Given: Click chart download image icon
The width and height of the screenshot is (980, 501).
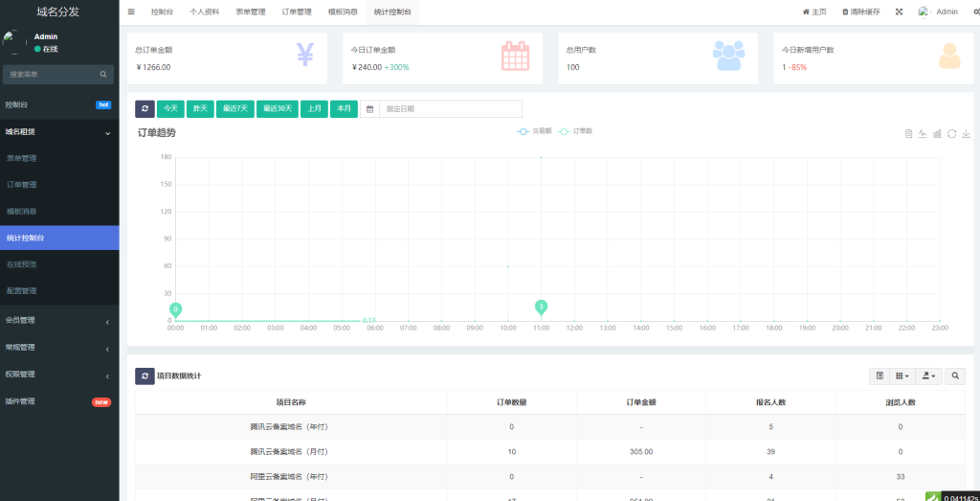Looking at the screenshot, I should coord(966,133).
